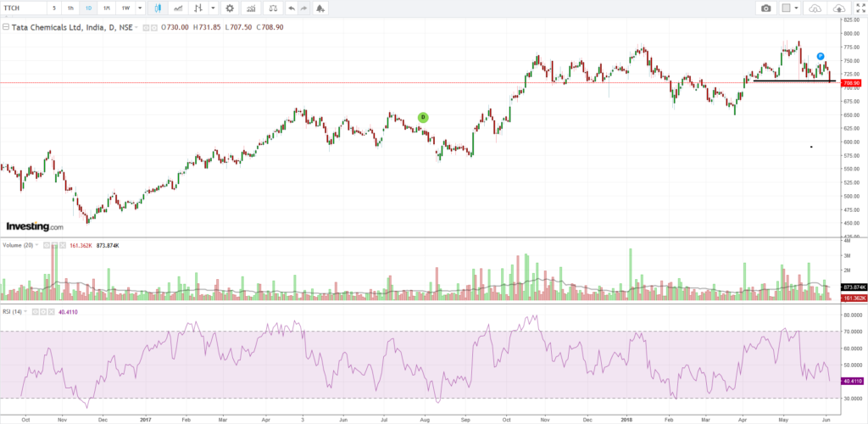Expand Volume (20) legend dropdown arrow

click(x=37, y=245)
